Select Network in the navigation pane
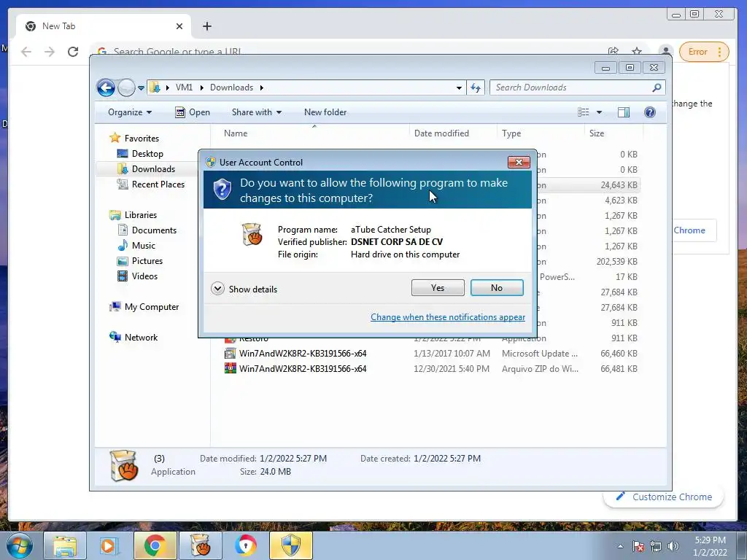The height and width of the screenshot is (560, 747). (141, 337)
